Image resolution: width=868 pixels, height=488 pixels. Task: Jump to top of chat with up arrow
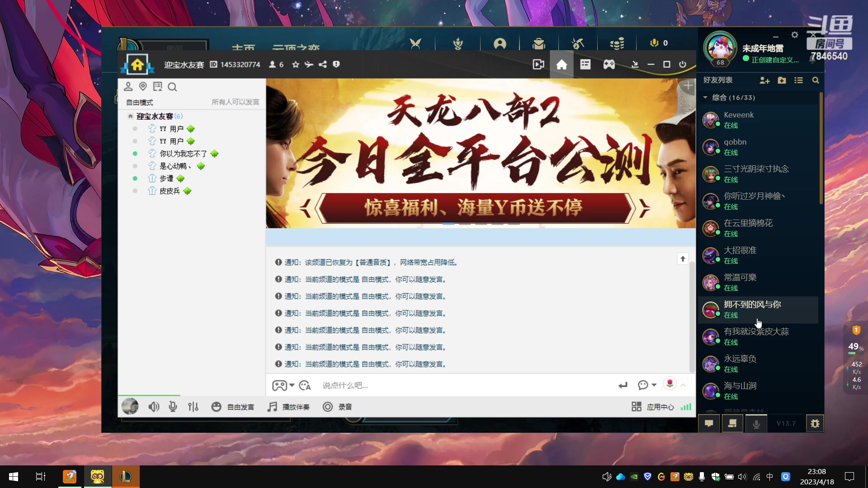[683, 259]
